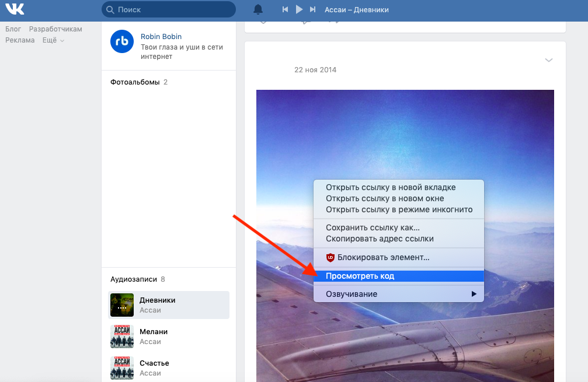Open the Robin Bobin profile link
The width and height of the screenshot is (588, 382).
(161, 36)
